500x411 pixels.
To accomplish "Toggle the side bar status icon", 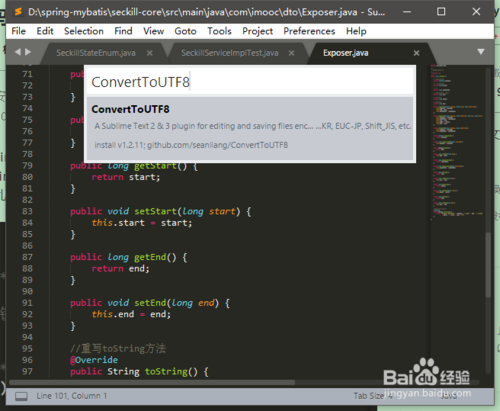I will click(x=21, y=396).
